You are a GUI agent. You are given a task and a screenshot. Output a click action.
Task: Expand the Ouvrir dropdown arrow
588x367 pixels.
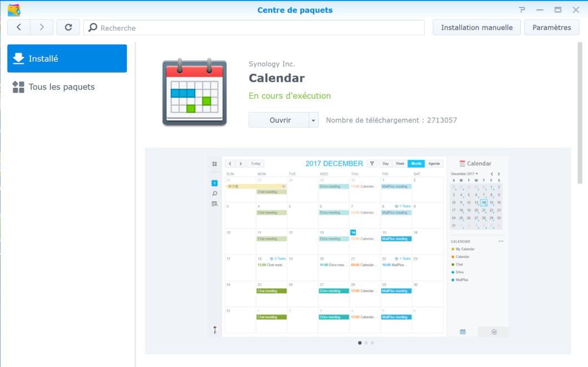click(x=313, y=120)
